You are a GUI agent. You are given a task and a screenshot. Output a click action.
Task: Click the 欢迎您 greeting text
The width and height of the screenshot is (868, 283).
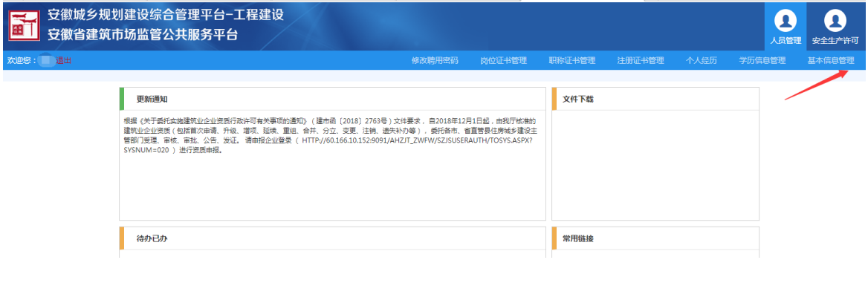pyautogui.click(x=22, y=60)
